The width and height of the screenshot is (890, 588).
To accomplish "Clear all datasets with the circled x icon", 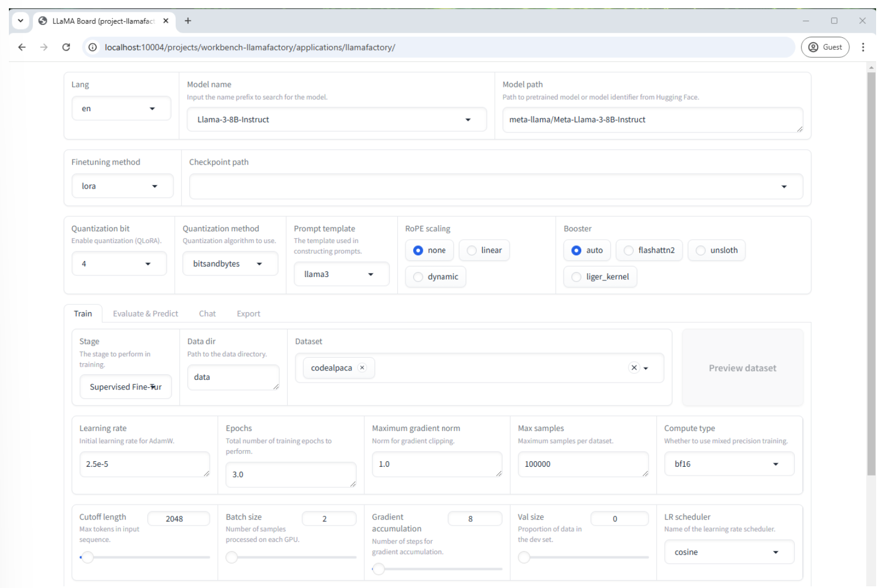I will (x=634, y=368).
